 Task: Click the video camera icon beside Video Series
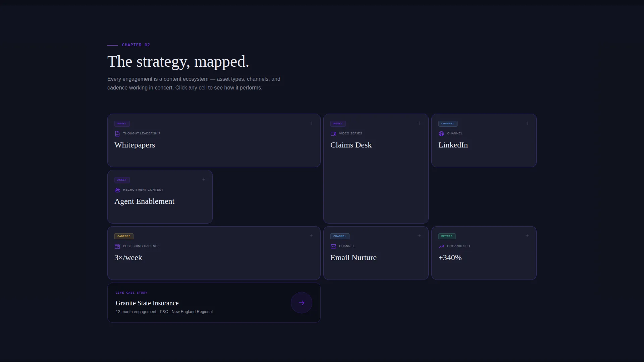[333, 134]
